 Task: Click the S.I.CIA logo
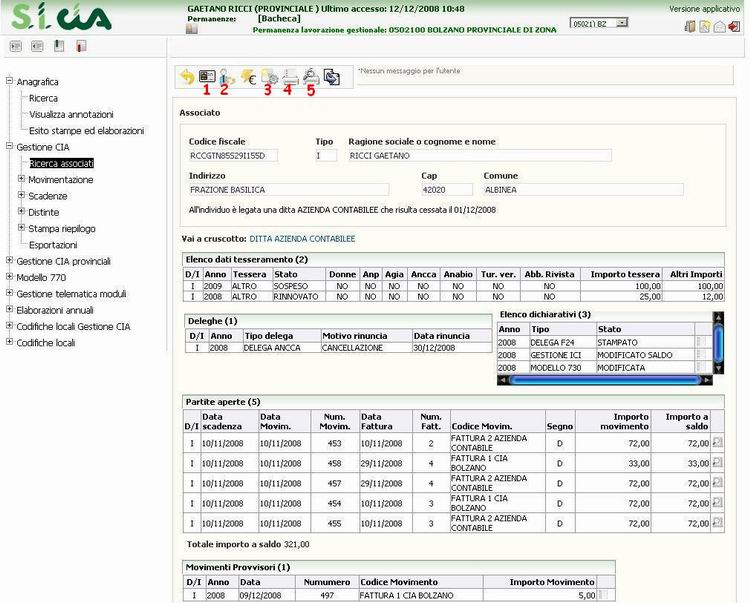tap(61, 17)
